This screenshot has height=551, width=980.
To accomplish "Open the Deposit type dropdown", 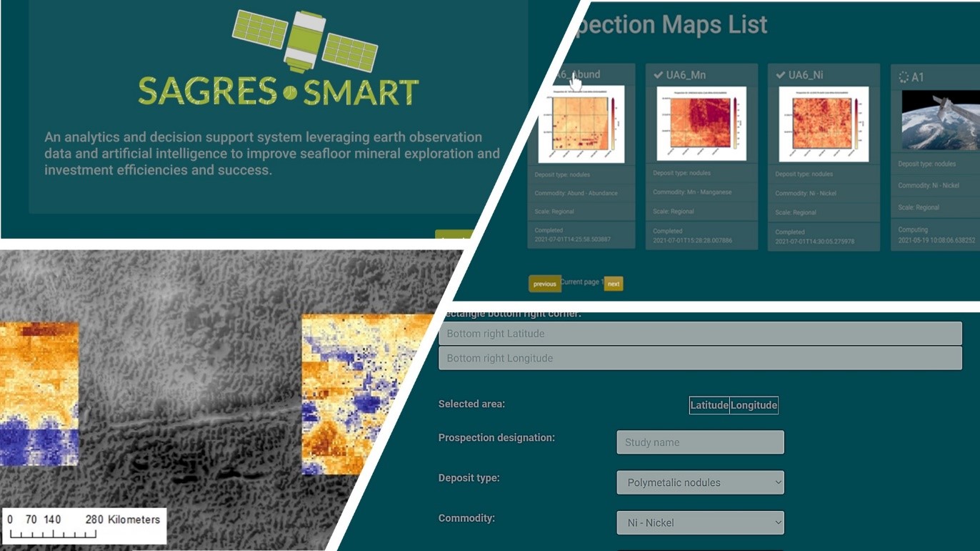I will pos(700,482).
